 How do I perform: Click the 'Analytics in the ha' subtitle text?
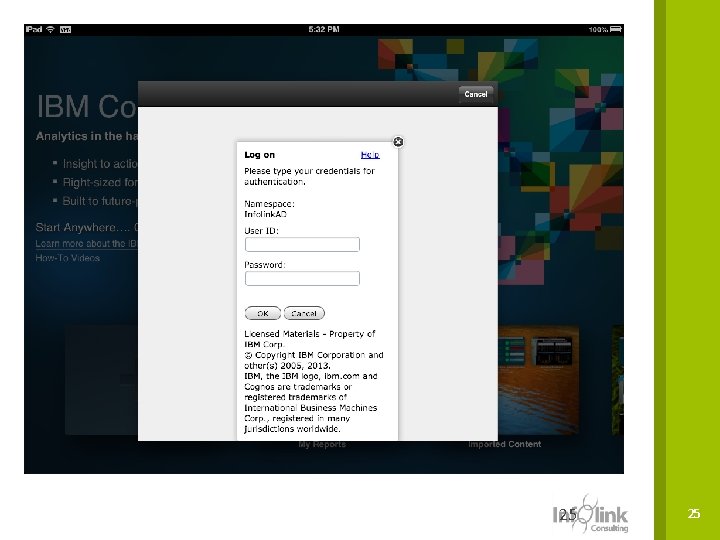coord(87,136)
